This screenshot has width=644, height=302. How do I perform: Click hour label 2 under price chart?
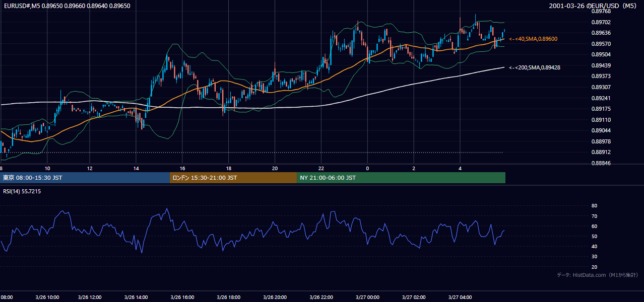pos(414,168)
